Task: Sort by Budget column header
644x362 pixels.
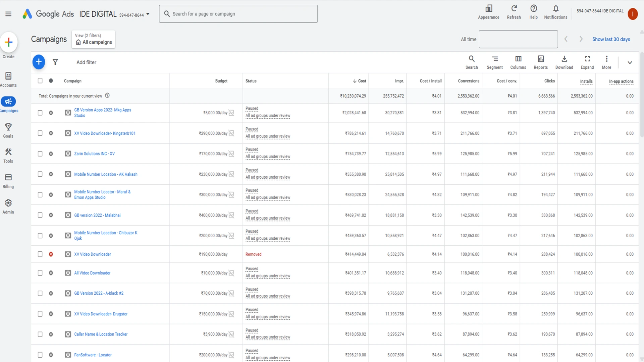Action: coord(221,81)
